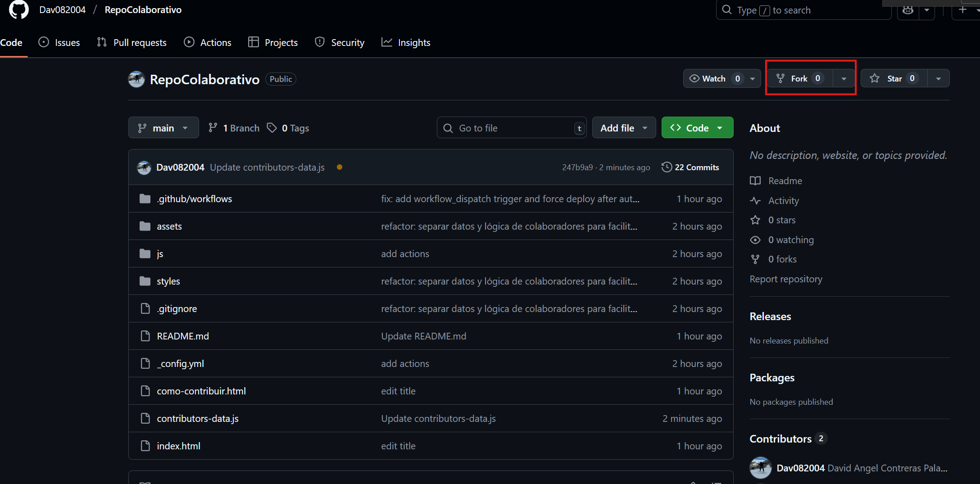
Task: Open commit hash 247b9a9
Action: (577, 167)
